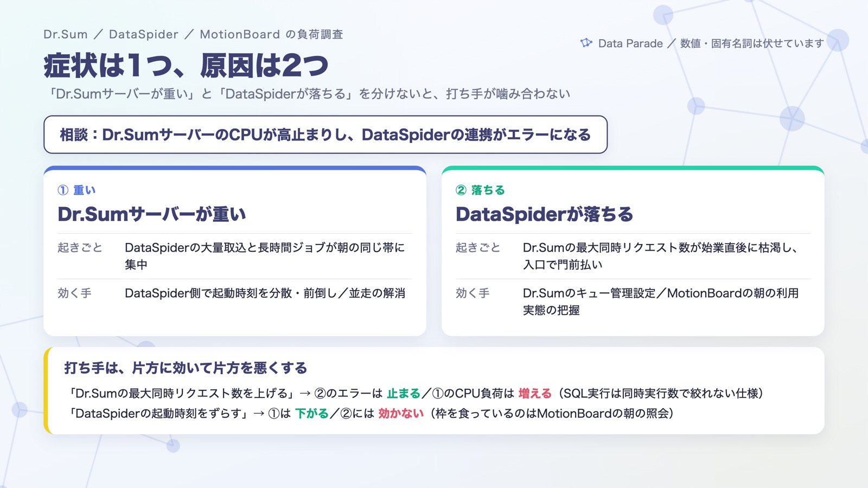Select the main title '症状は1つ、原因は2つ'

click(x=186, y=65)
